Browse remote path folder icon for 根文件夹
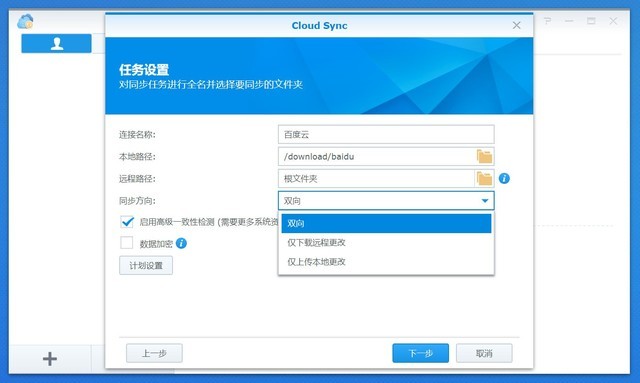 484,178
